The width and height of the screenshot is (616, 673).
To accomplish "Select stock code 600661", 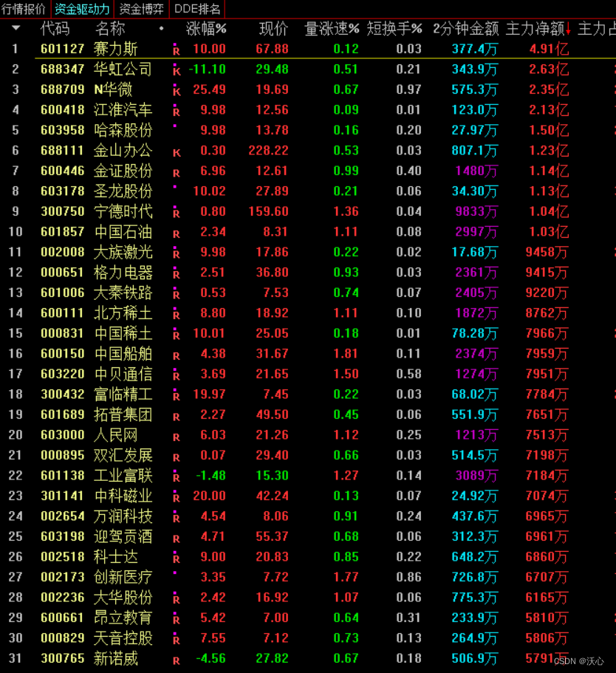I will 63,618.
